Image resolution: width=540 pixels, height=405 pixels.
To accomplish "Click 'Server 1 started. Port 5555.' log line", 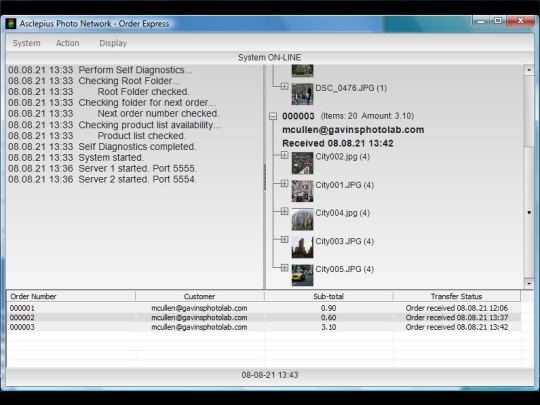I will [103, 168].
